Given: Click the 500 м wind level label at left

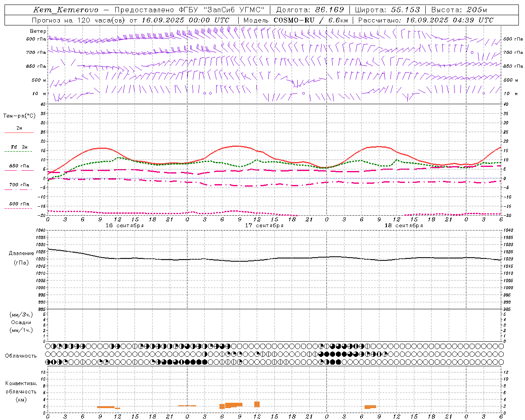Looking at the screenshot, I should pos(39,80).
